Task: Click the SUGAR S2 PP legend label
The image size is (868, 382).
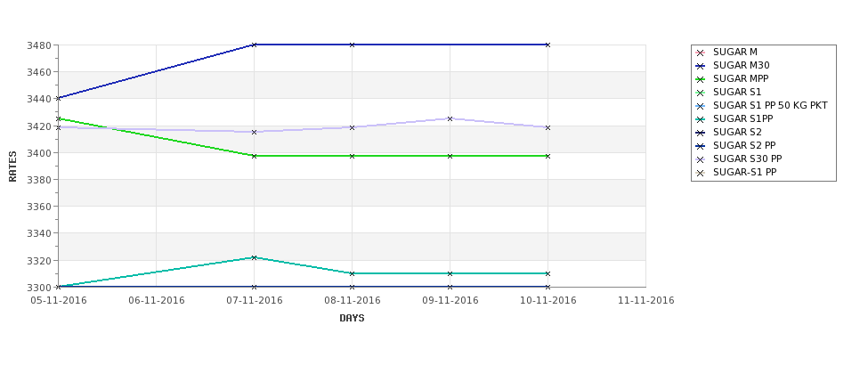Action: coord(744,146)
